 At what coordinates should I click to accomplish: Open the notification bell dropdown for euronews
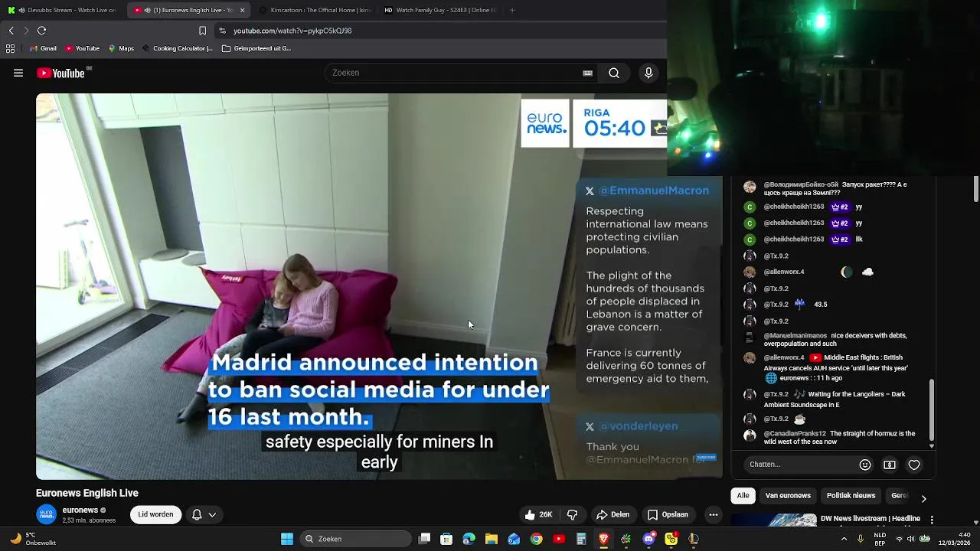pyautogui.click(x=204, y=515)
